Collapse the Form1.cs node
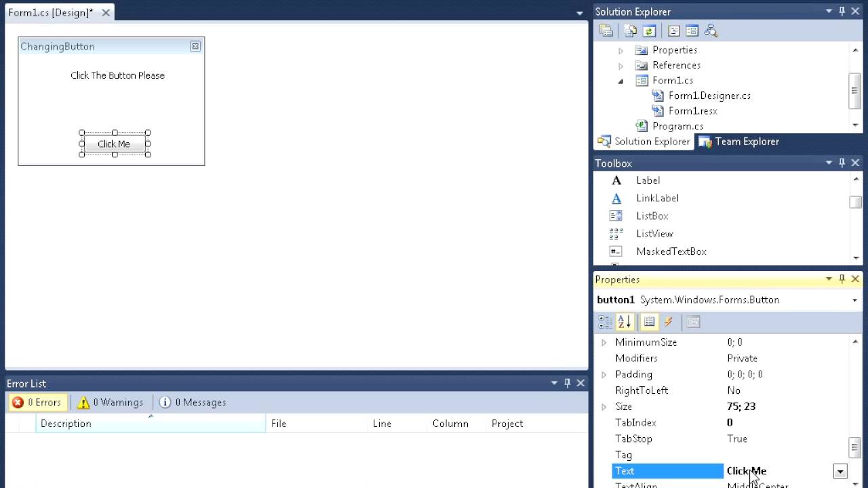Image resolution: width=868 pixels, height=488 pixels. pyautogui.click(x=620, y=81)
